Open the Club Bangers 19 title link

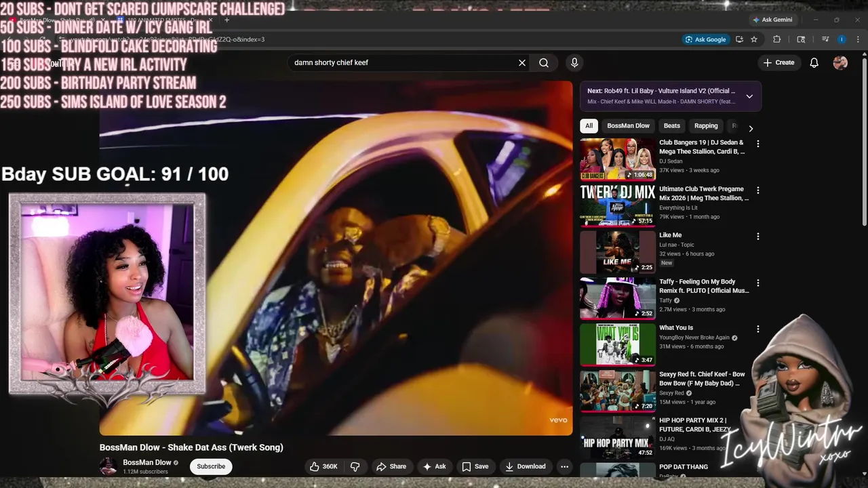(x=702, y=147)
